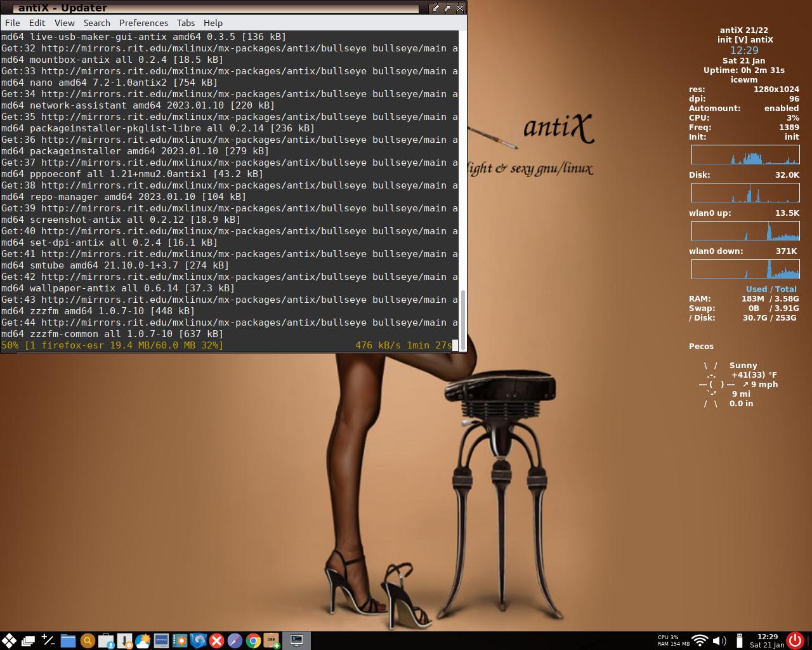Viewport: 812px width, 650px height.
Task: Click the USB drive tray icon
Action: (739, 640)
